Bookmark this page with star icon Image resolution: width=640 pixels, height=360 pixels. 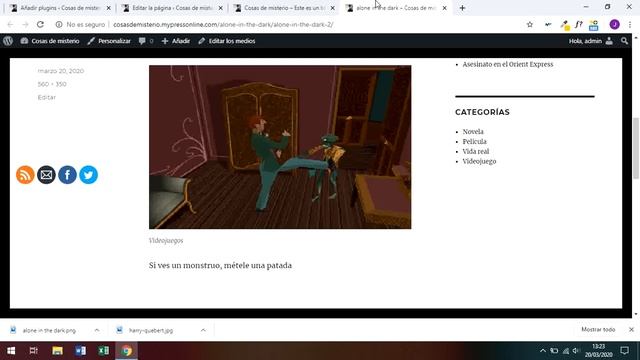point(530,24)
